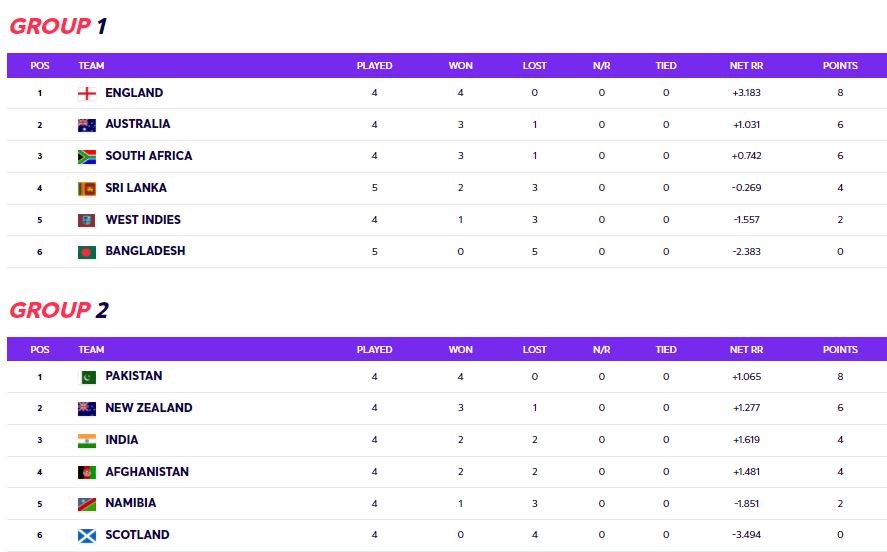Screen dimensions: 887x552
Task: Click the South Africa flag icon
Action: coord(87,157)
